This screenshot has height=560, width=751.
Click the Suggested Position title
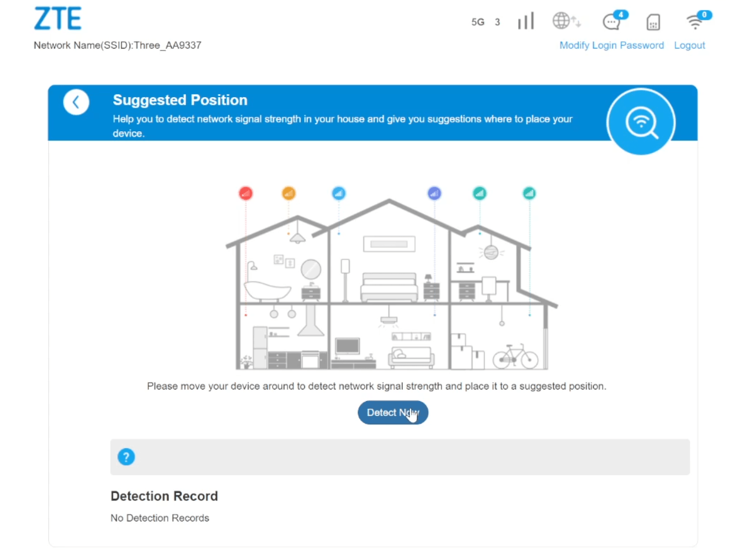[x=180, y=100]
